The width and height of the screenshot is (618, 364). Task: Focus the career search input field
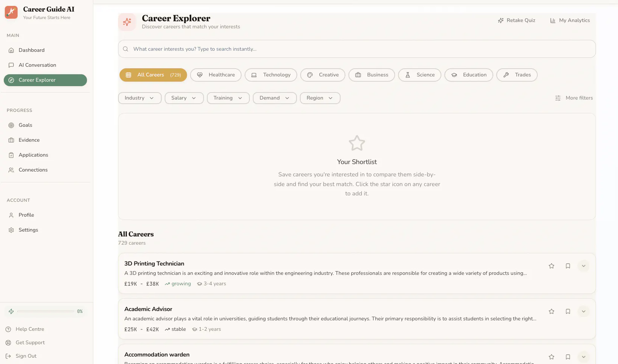click(x=357, y=49)
